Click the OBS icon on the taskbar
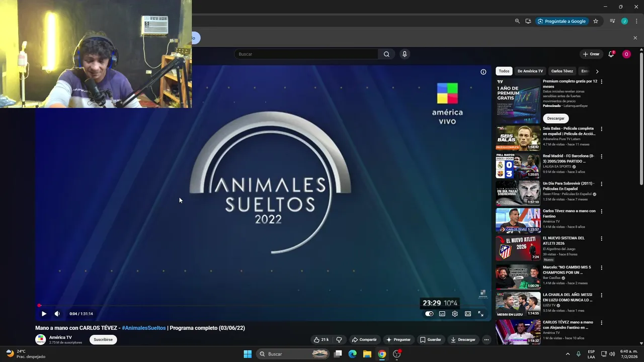 397,354
